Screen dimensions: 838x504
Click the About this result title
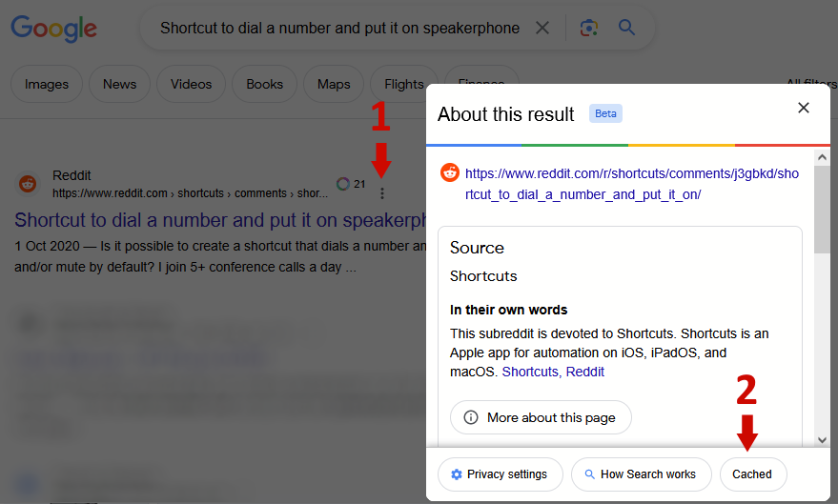[505, 114]
